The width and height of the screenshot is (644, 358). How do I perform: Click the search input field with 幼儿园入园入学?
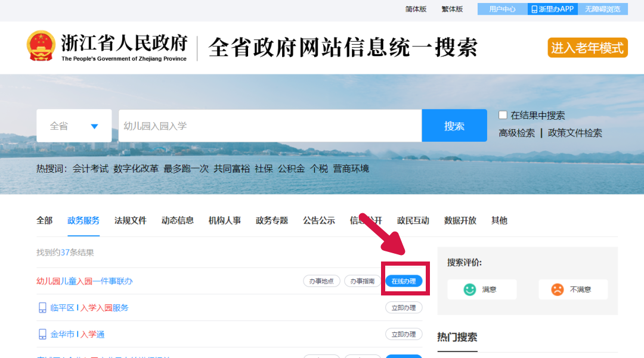(270, 126)
